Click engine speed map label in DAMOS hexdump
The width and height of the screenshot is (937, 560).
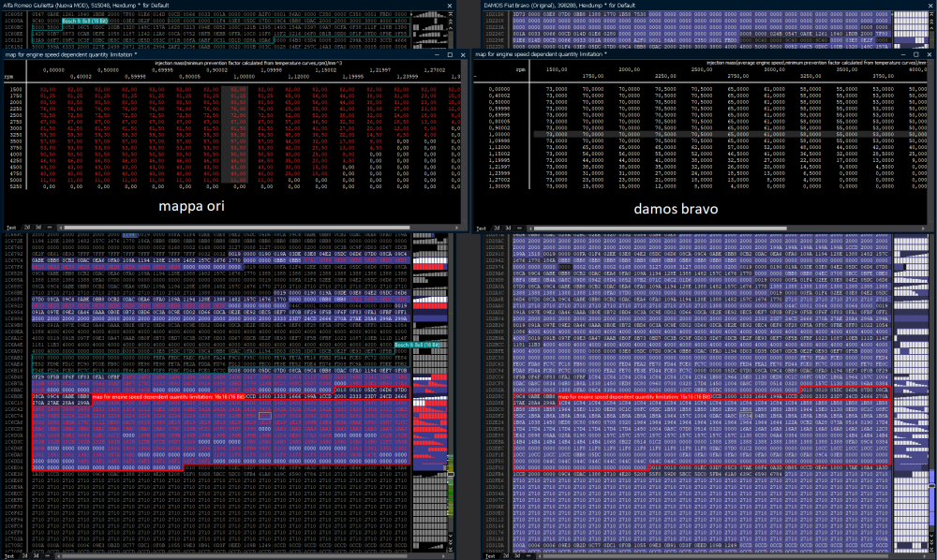(x=633, y=396)
